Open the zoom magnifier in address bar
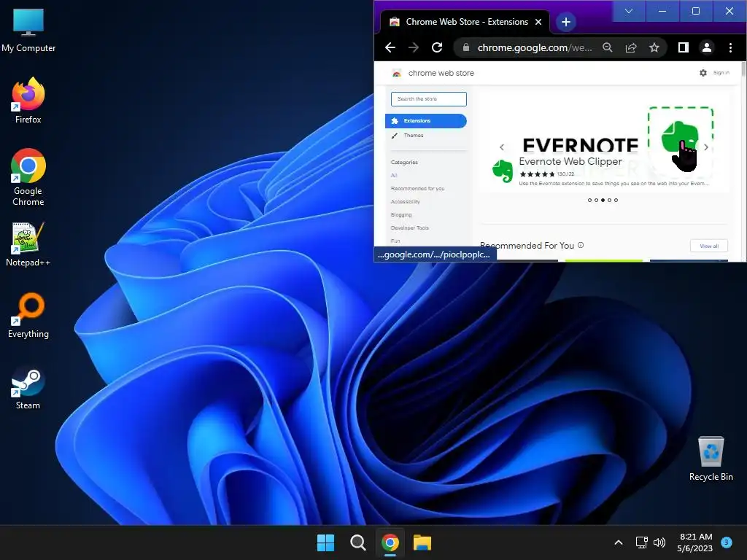747x560 pixels. (x=608, y=47)
